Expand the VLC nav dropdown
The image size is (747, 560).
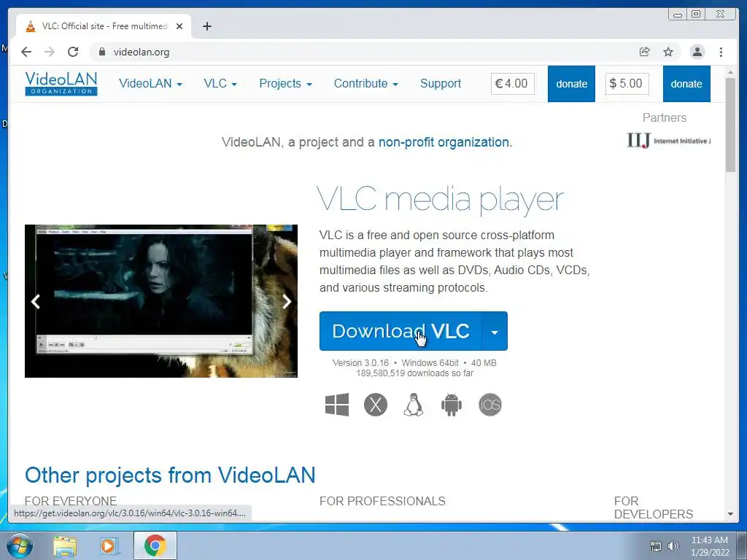tap(220, 83)
